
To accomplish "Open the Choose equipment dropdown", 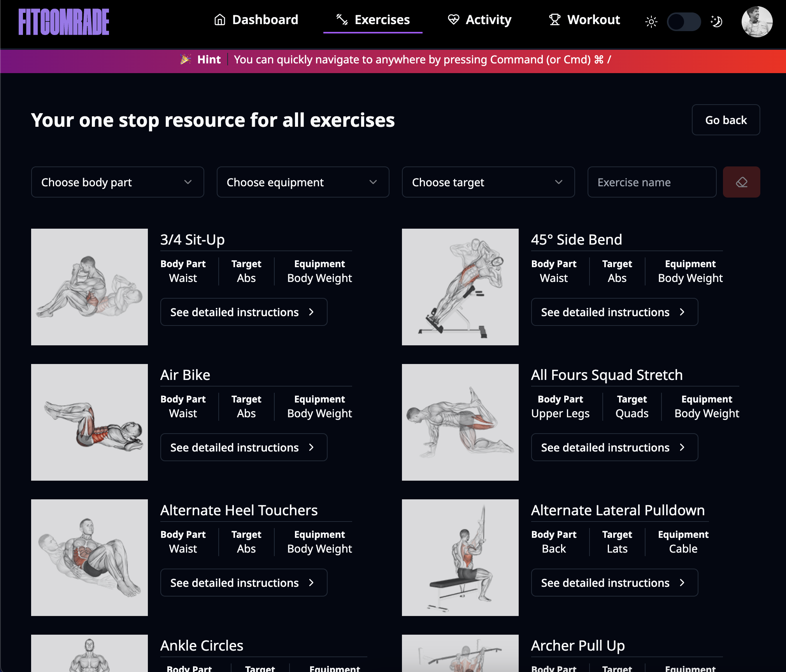I will (x=303, y=182).
